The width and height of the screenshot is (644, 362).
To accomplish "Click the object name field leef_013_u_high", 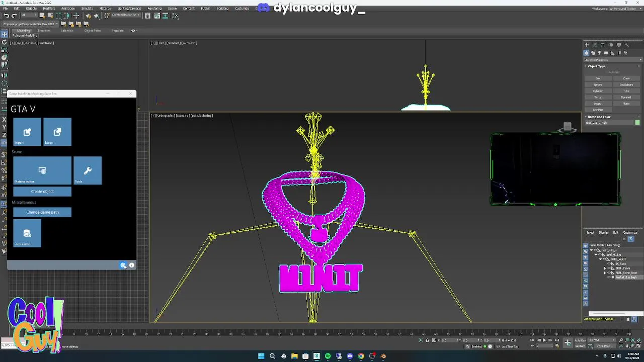I will [x=608, y=123].
